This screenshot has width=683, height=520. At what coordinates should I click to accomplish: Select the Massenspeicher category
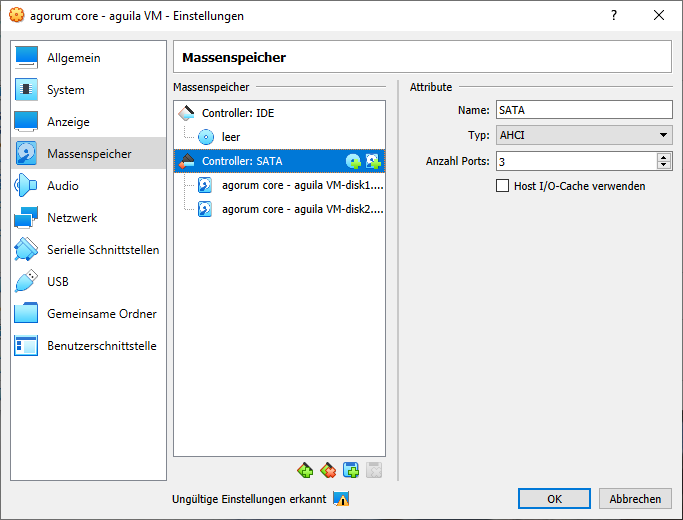tap(88, 153)
